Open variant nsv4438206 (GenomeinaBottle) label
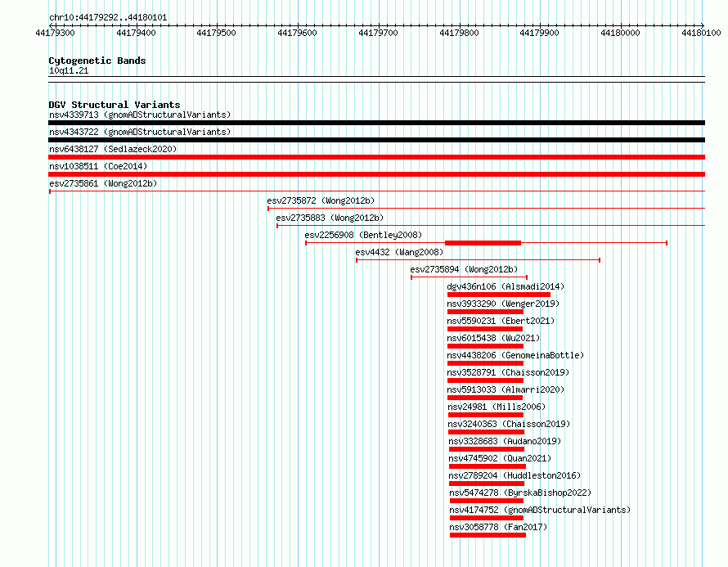728x567 pixels. click(515, 355)
